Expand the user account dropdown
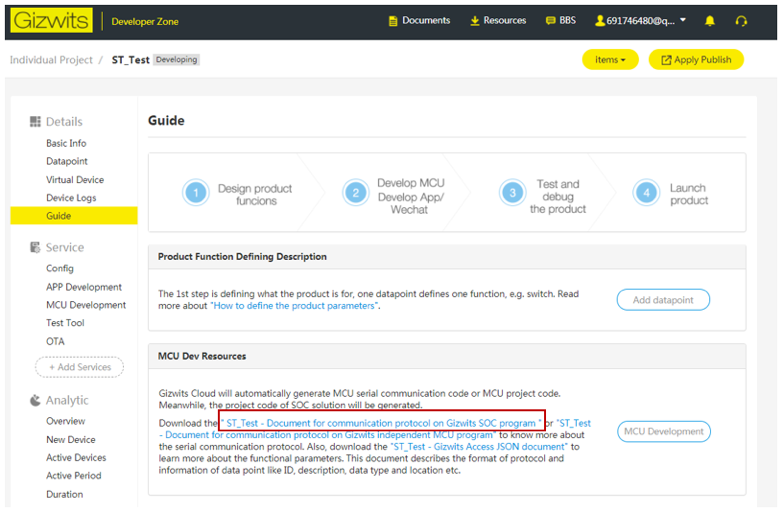The image size is (784, 512). (x=640, y=21)
